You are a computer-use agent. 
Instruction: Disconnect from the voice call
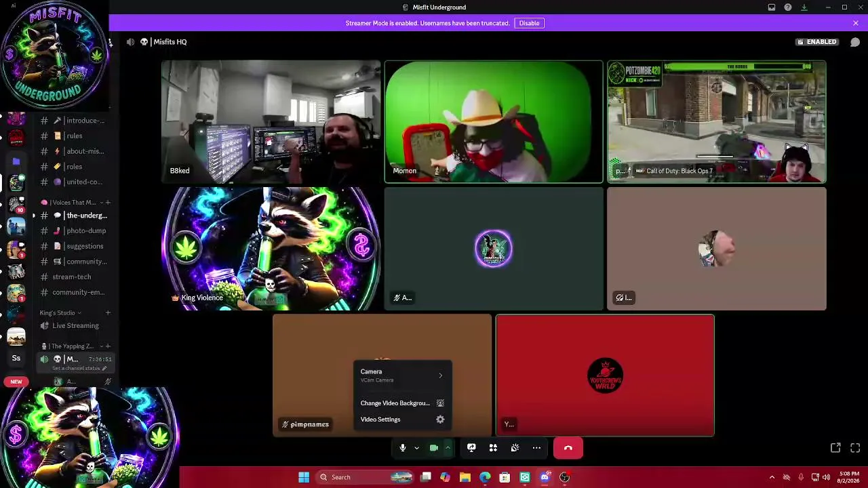point(568,448)
